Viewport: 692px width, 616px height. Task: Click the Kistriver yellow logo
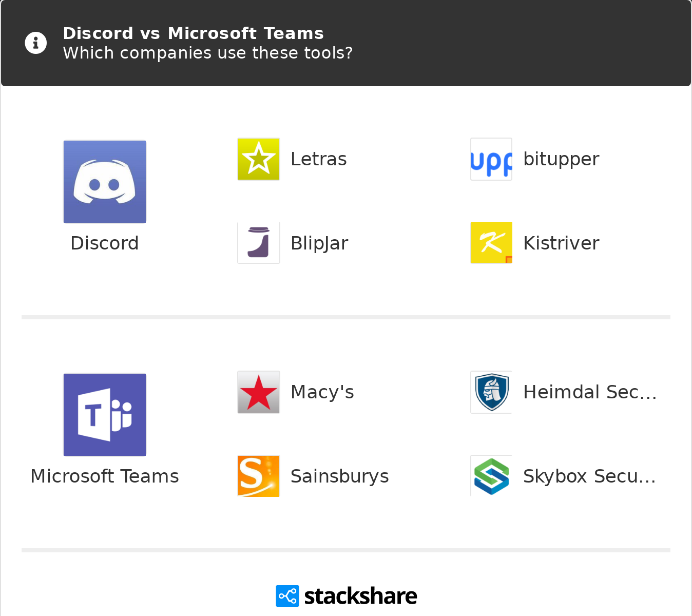(x=491, y=243)
